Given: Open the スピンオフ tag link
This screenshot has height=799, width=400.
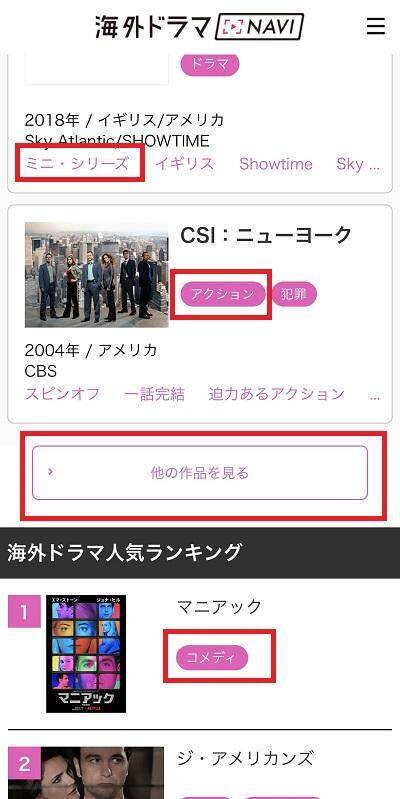Looking at the screenshot, I should coord(62,394).
